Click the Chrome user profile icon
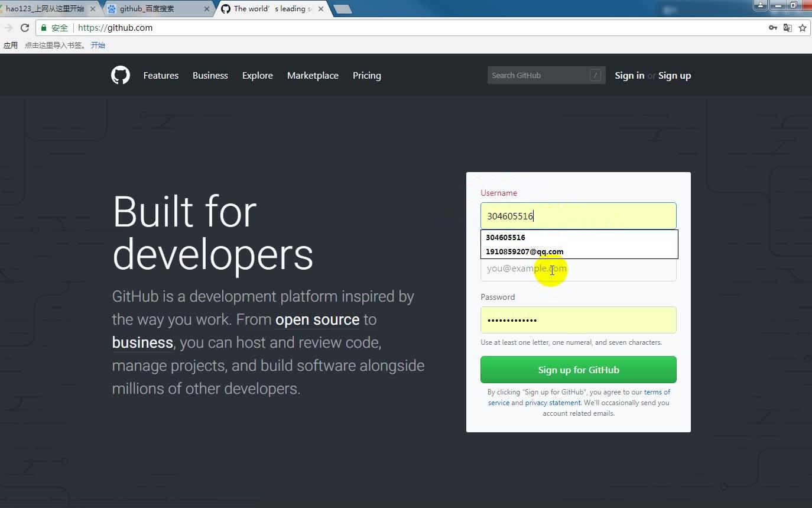812x508 pixels. (760, 5)
